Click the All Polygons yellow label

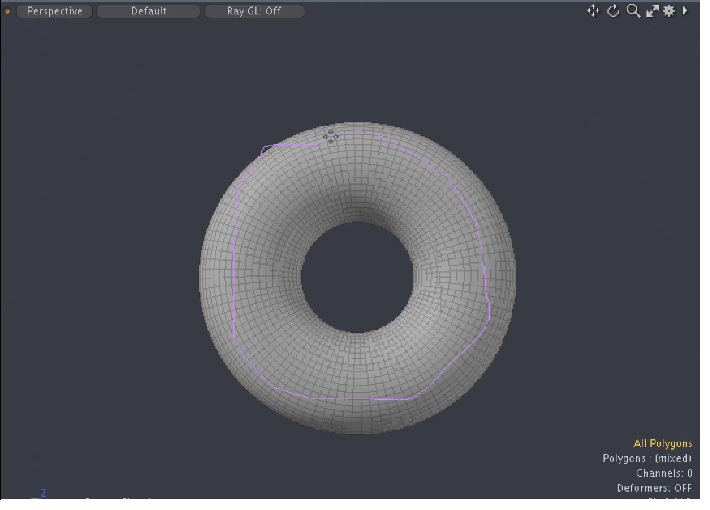662,443
